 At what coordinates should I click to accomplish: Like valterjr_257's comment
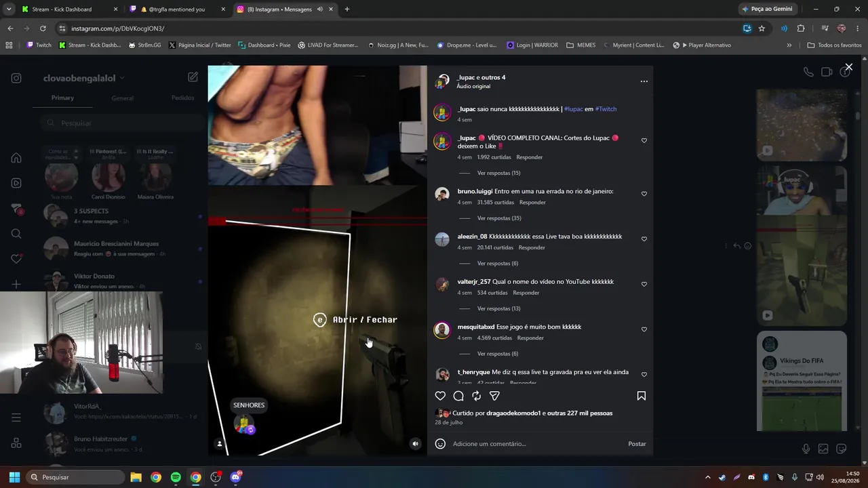644,284
